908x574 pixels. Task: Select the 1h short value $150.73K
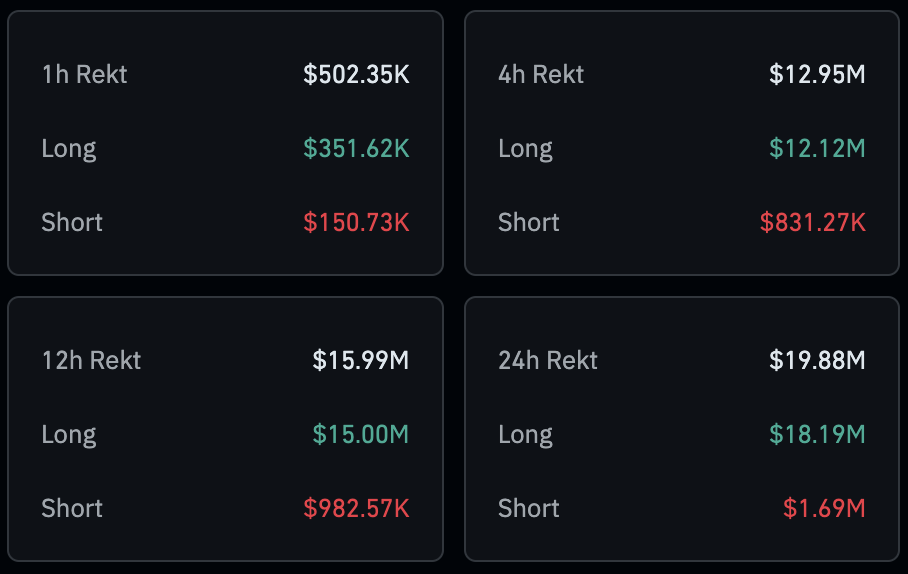pyautogui.click(x=356, y=222)
